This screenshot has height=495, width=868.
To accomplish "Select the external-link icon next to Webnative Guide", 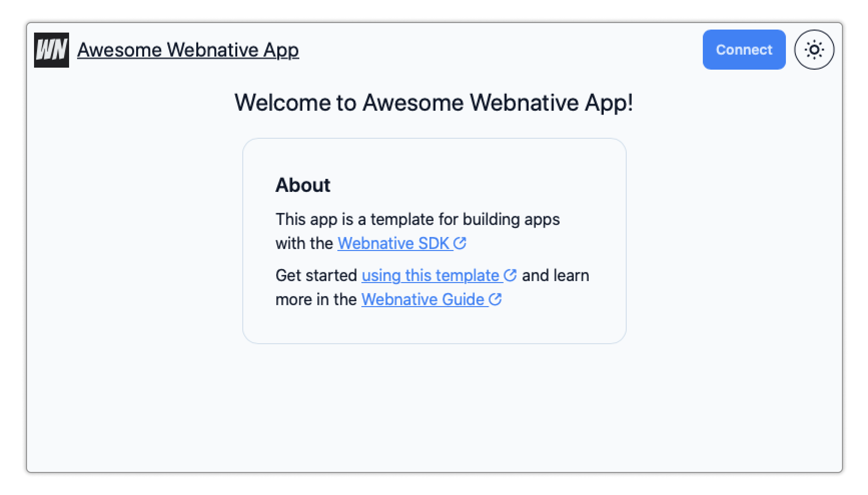I will 496,299.
